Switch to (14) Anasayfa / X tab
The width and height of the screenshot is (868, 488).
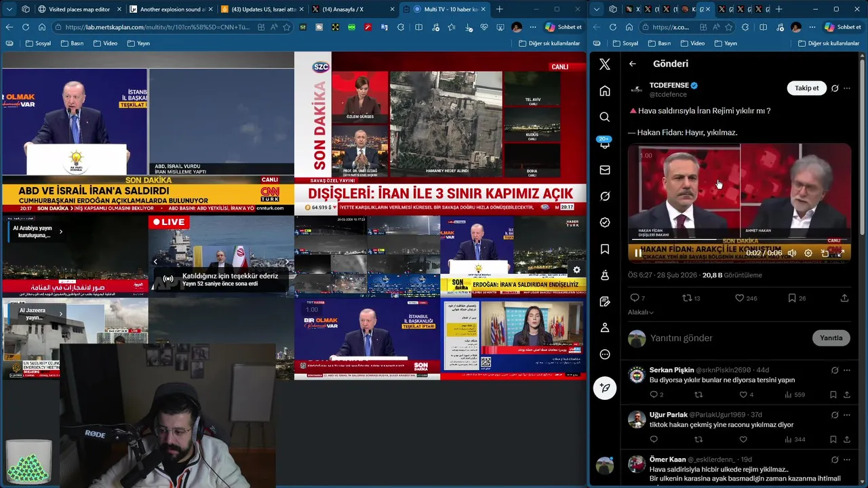pyautogui.click(x=352, y=9)
